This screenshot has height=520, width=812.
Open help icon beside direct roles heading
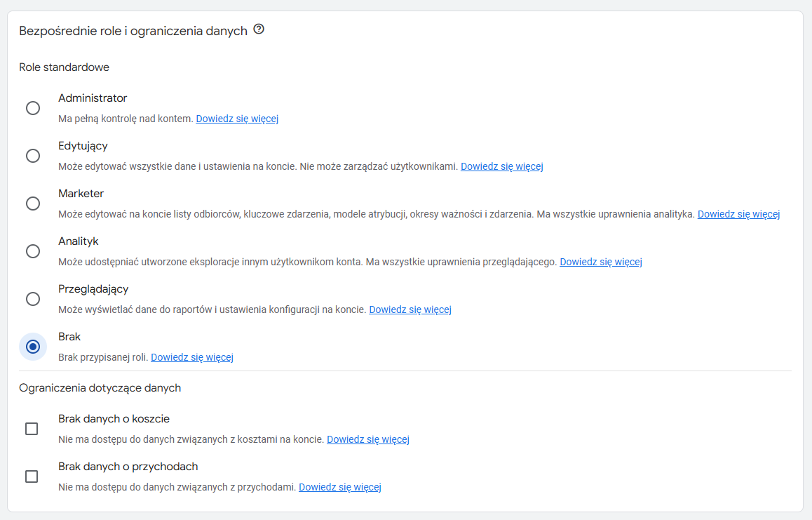[259, 29]
